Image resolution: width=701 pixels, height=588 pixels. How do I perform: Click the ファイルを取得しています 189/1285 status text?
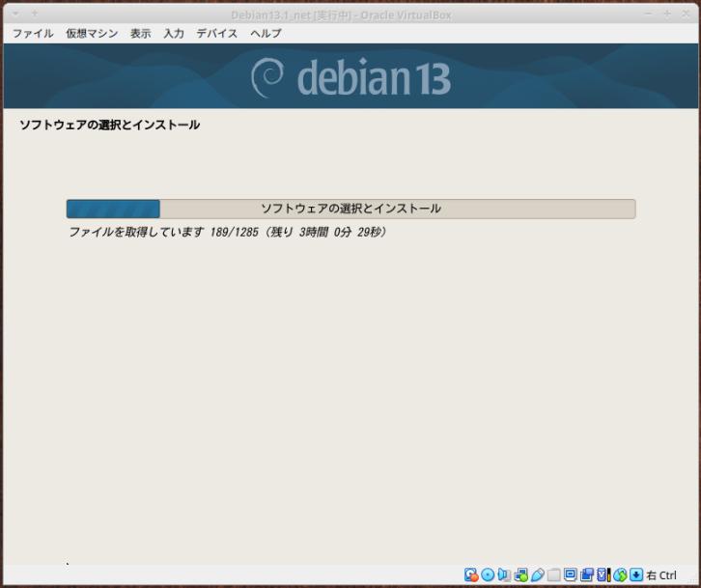pos(228,232)
